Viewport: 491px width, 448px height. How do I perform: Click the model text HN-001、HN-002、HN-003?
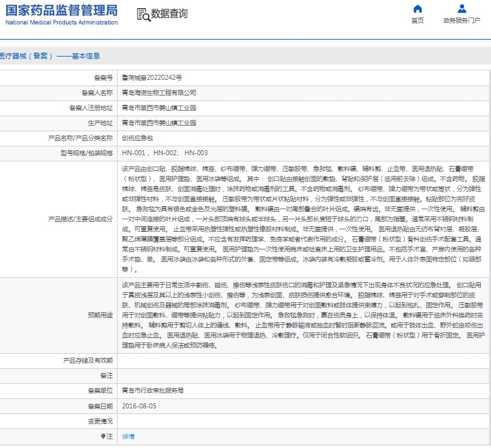165,153
